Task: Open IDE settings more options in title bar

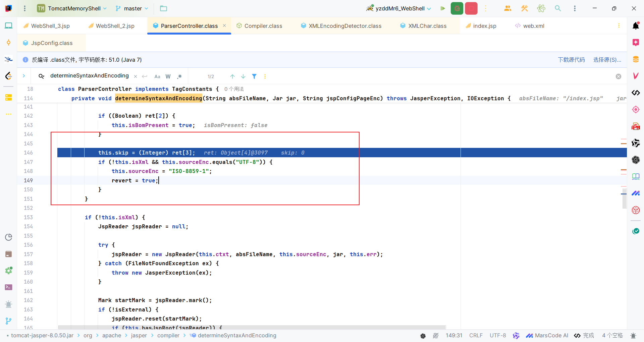Action: tap(575, 8)
